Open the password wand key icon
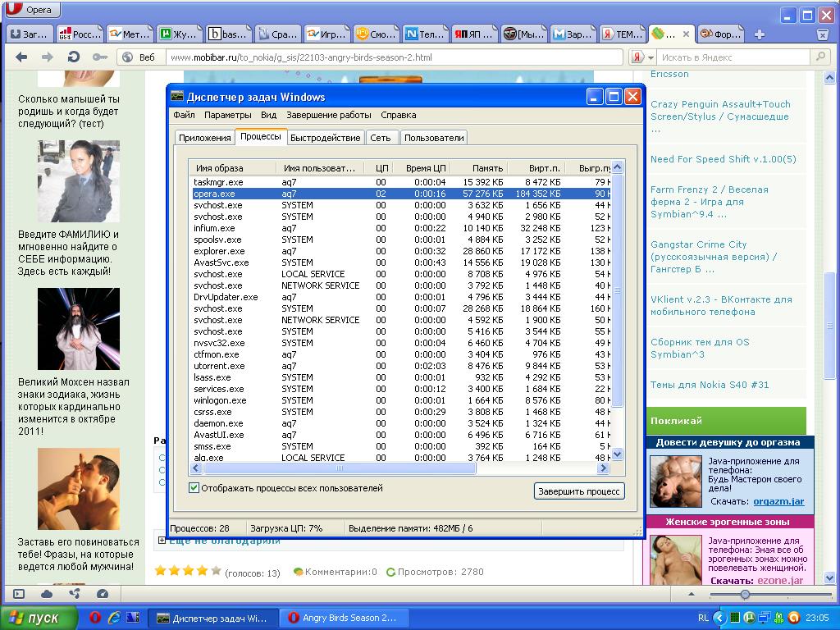 (x=99, y=57)
